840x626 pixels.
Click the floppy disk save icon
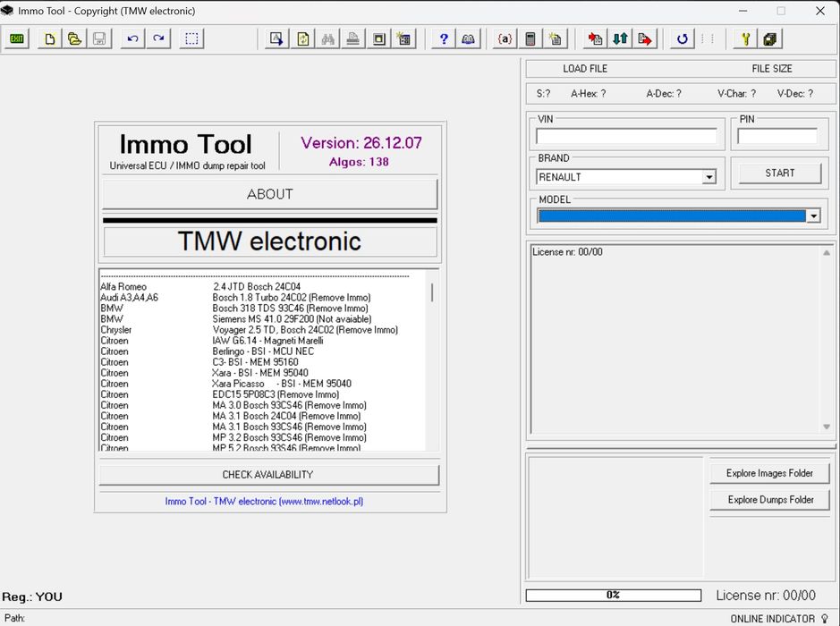(x=99, y=38)
